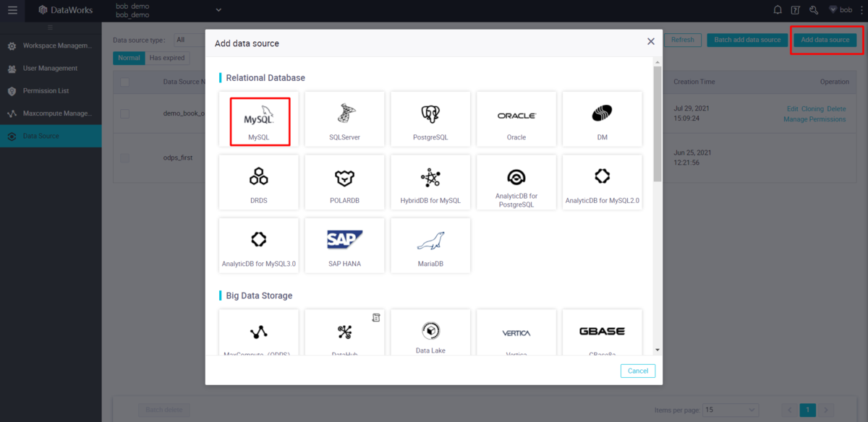
Task: Switch to the Normal tab
Action: tap(129, 58)
